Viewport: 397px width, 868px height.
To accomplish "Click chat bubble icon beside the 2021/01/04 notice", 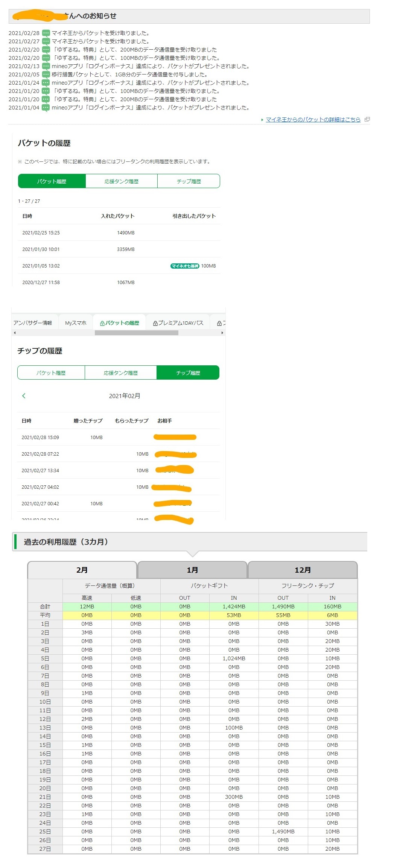I will click(46, 108).
